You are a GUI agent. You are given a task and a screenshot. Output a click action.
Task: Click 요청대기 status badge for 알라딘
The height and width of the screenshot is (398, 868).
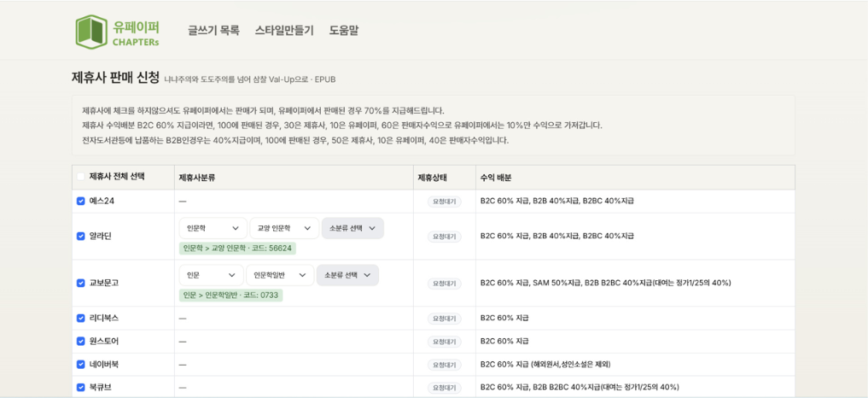pos(444,236)
